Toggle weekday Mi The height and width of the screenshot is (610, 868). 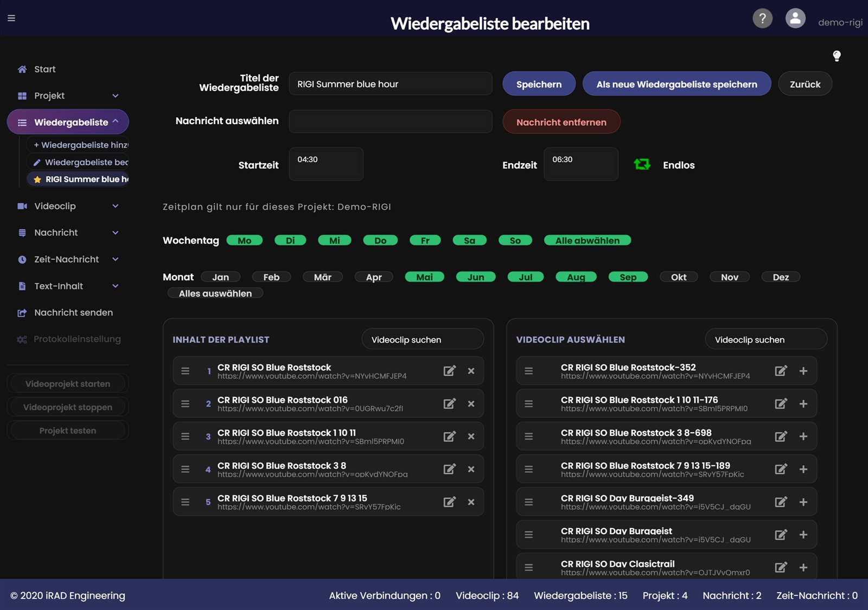[335, 240]
